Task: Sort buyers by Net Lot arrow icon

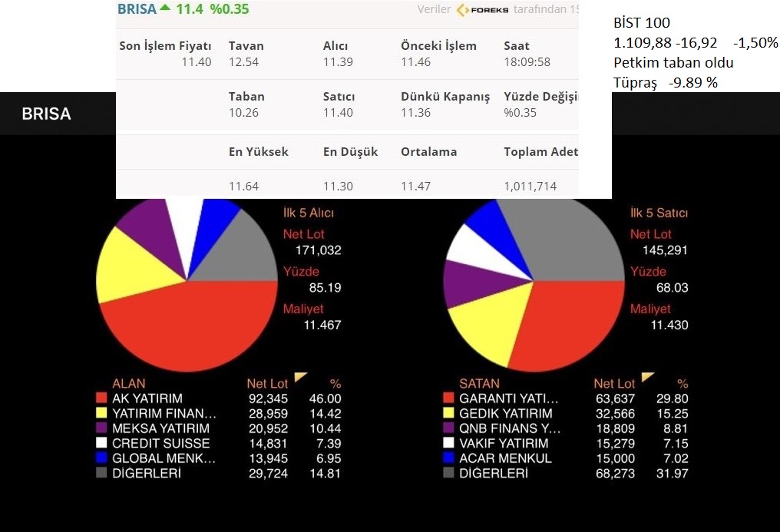Action: pos(300,378)
